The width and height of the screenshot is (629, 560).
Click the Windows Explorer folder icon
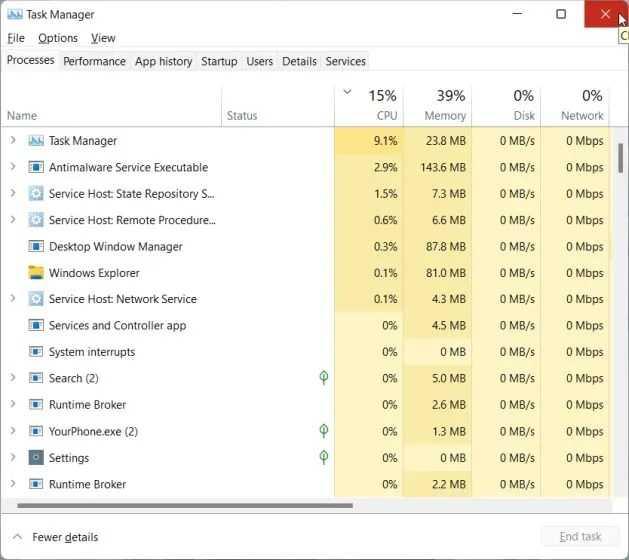36,272
